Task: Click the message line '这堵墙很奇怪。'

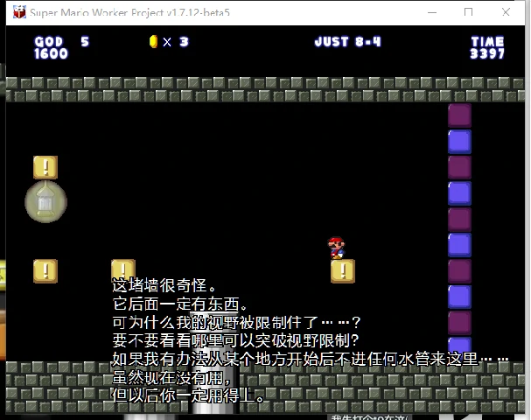Action: pos(164,285)
